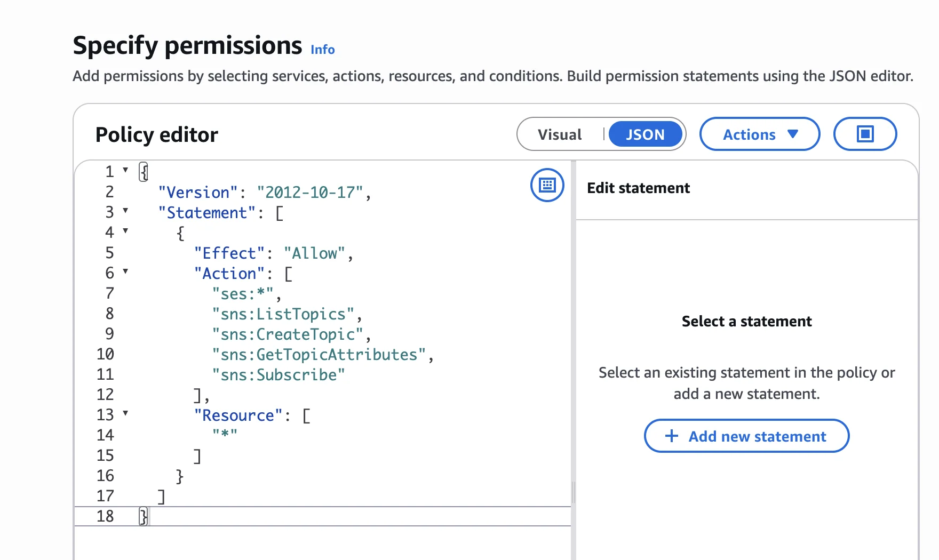Image resolution: width=939 pixels, height=560 pixels.
Task: Click the "sns:CreateTopic" action entry
Action: pos(288,334)
